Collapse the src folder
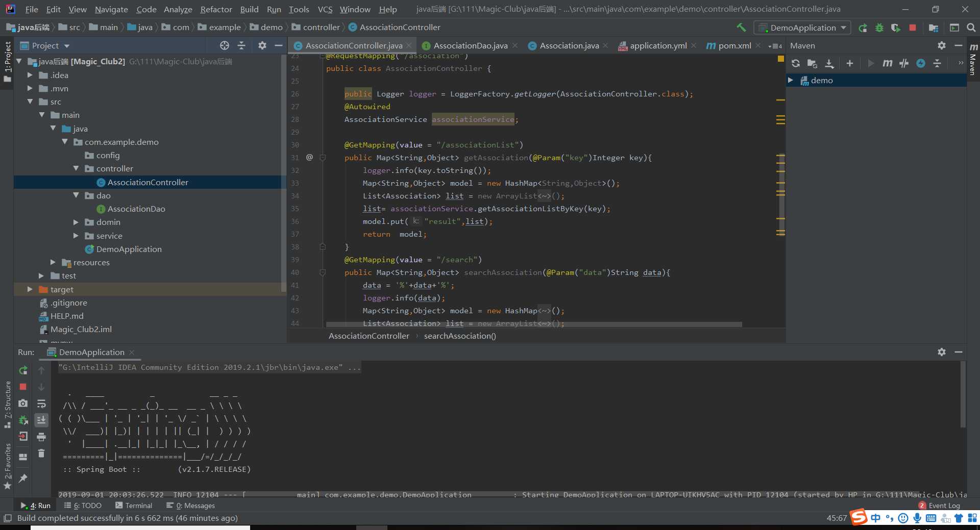Screen dimensions: 980x530 click(x=30, y=102)
